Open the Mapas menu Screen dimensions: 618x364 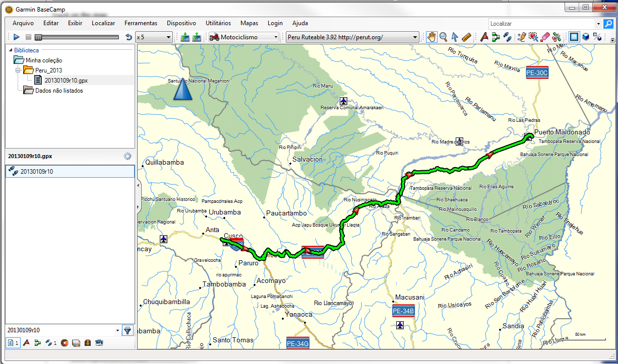[x=249, y=23]
